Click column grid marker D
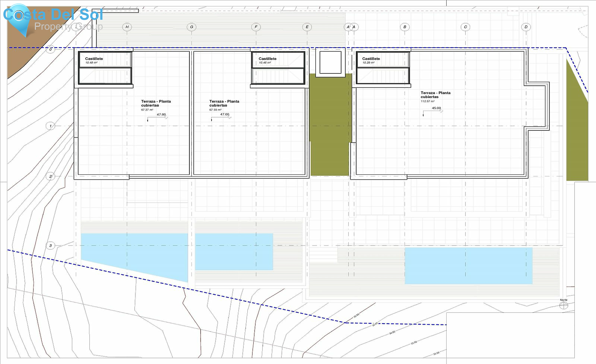 tap(526, 27)
